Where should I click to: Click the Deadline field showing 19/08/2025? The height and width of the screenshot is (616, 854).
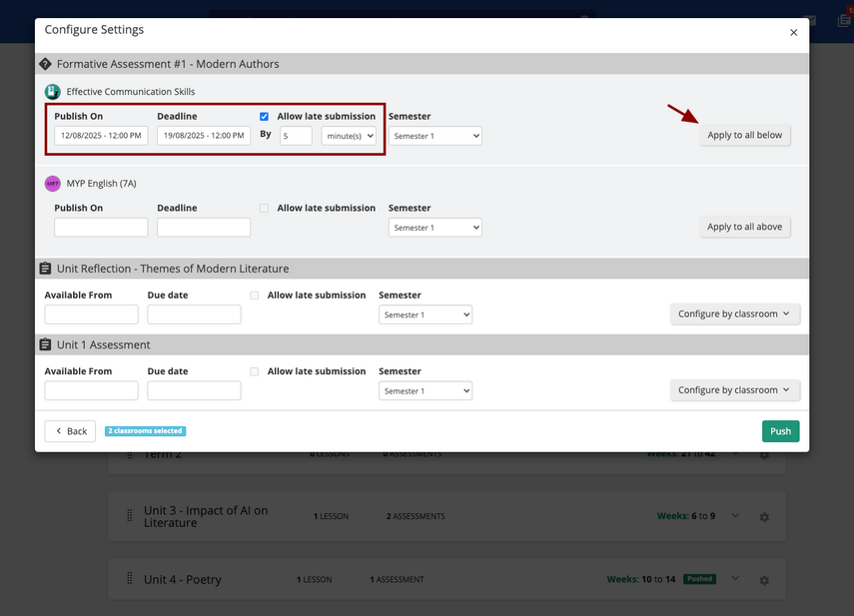coord(204,136)
